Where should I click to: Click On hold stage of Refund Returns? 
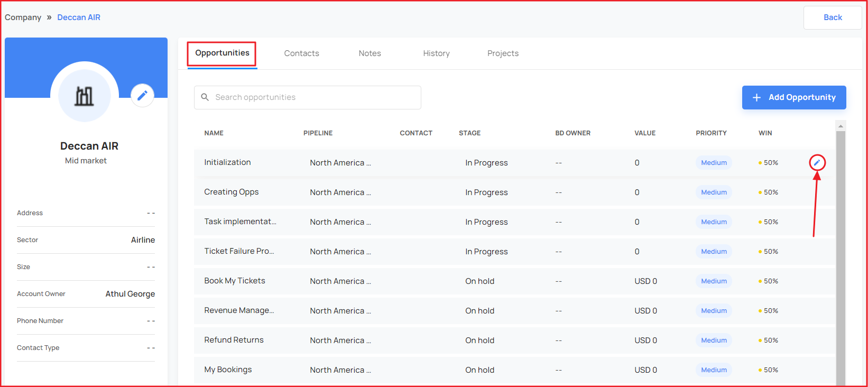(x=479, y=340)
